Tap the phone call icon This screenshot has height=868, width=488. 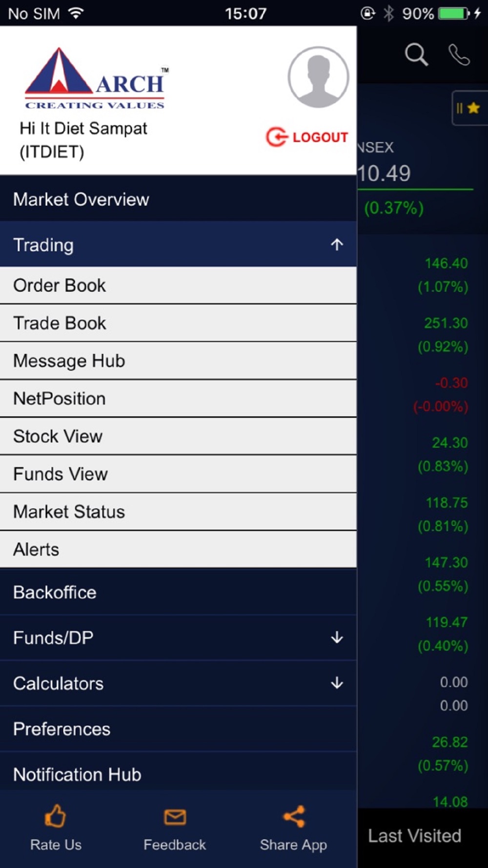pyautogui.click(x=459, y=54)
